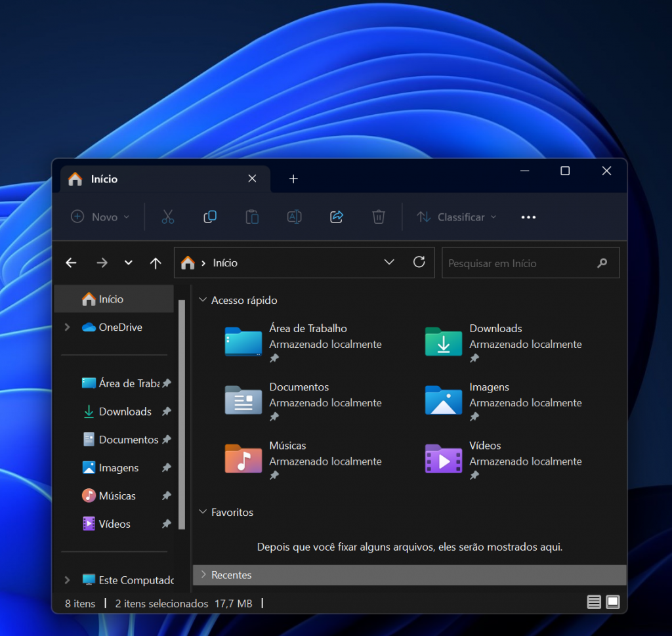Click the Copy icon in toolbar
Viewport: 672px width, 636px height.
(x=210, y=217)
